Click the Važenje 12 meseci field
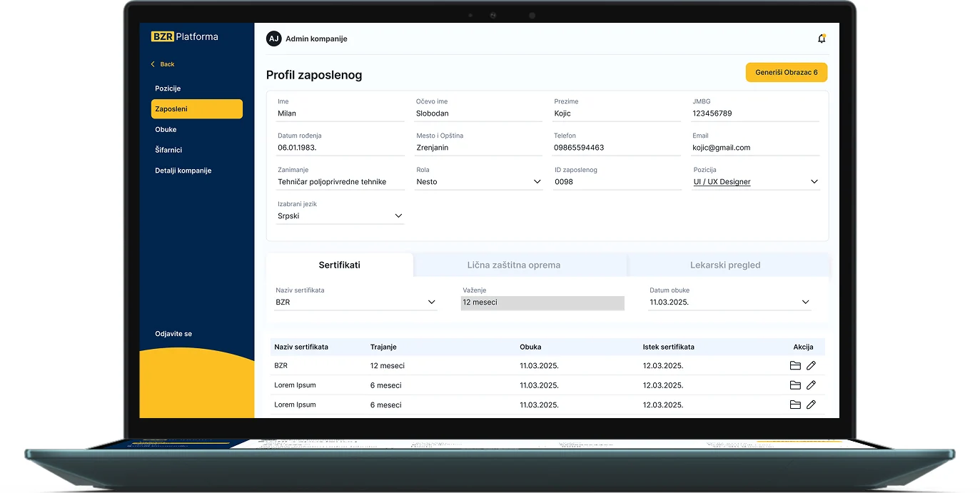Viewport: 980px width, 493px height. point(542,303)
